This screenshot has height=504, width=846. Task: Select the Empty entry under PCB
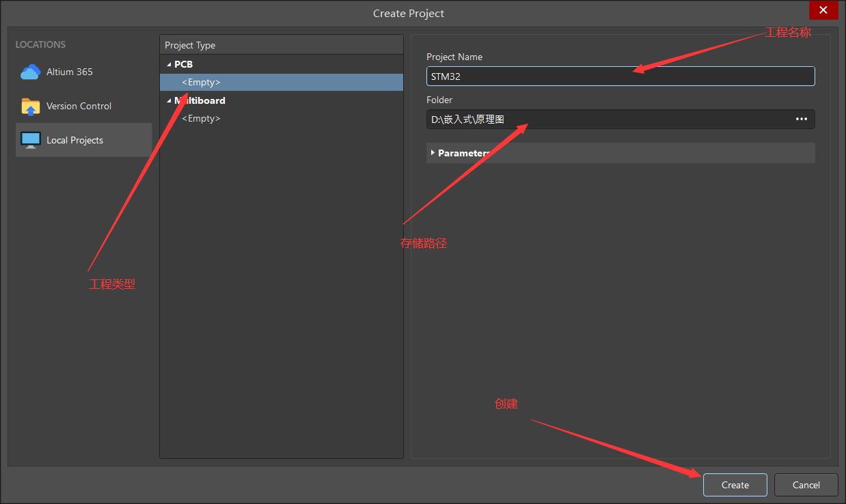pyautogui.click(x=282, y=82)
